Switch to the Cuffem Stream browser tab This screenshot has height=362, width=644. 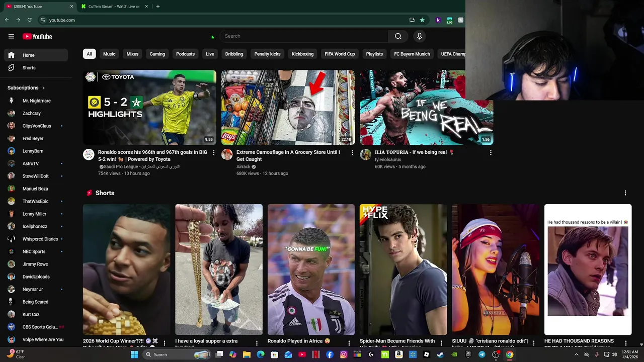[114, 7]
